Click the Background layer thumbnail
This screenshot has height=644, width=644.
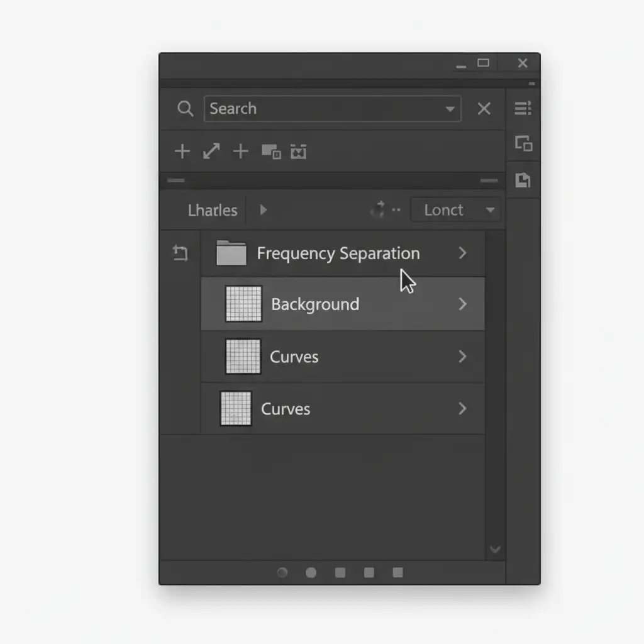pyautogui.click(x=243, y=304)
